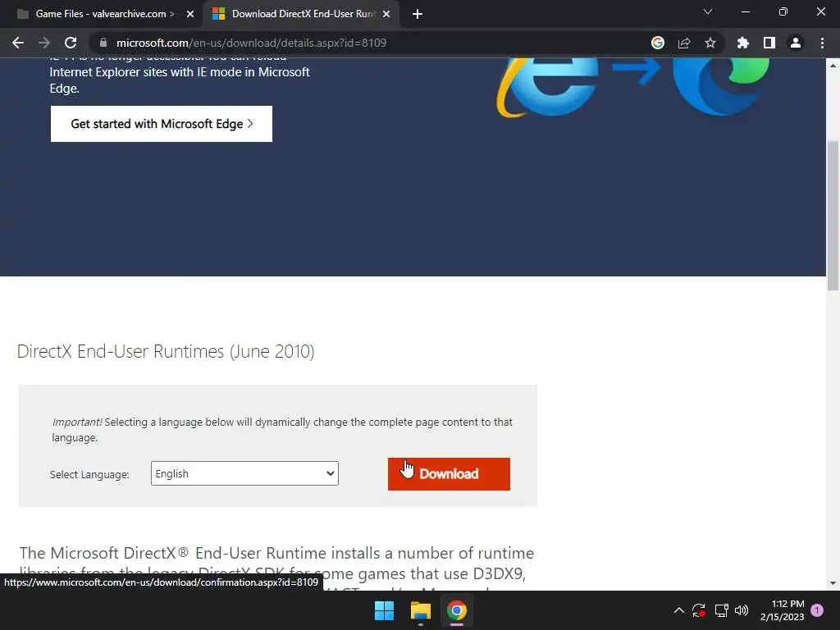This screenshot has width=840, height=630.
Task: Click the browser forward arrow
Action: [44, 43]
